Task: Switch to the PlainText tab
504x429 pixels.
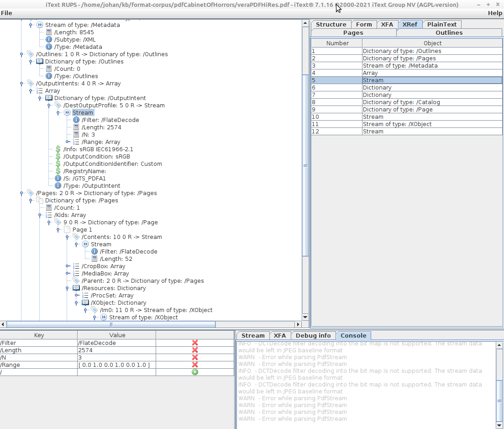Action: pos(442,24)
